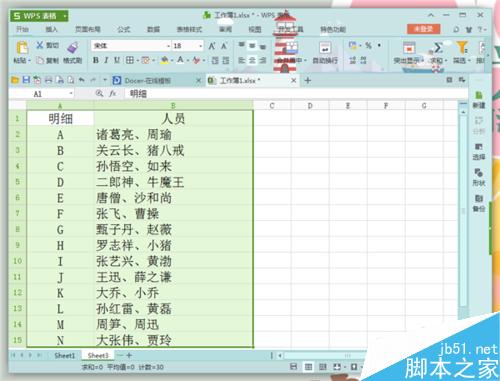
Task: Toggle Bold formatting
Action: [x=96, y=60]
